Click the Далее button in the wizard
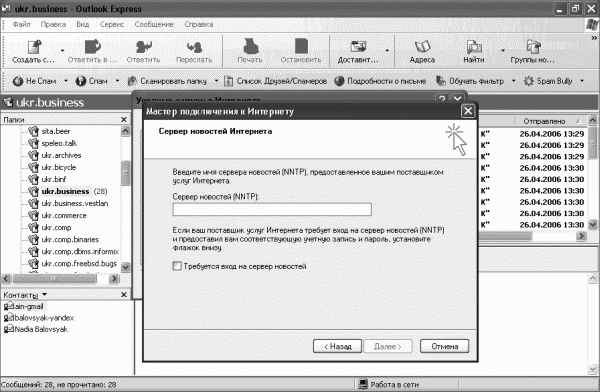Screen dimensions: 600x392 tap(387, 346)
